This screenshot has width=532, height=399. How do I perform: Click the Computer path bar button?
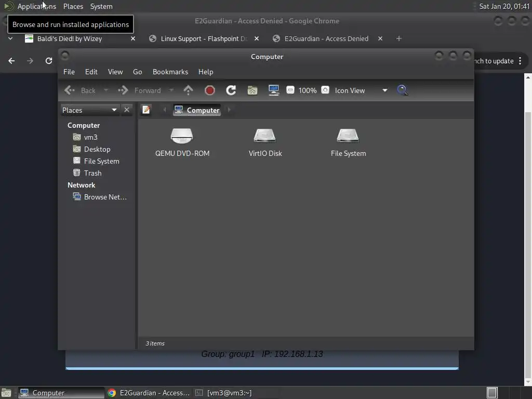pos(197,110)
